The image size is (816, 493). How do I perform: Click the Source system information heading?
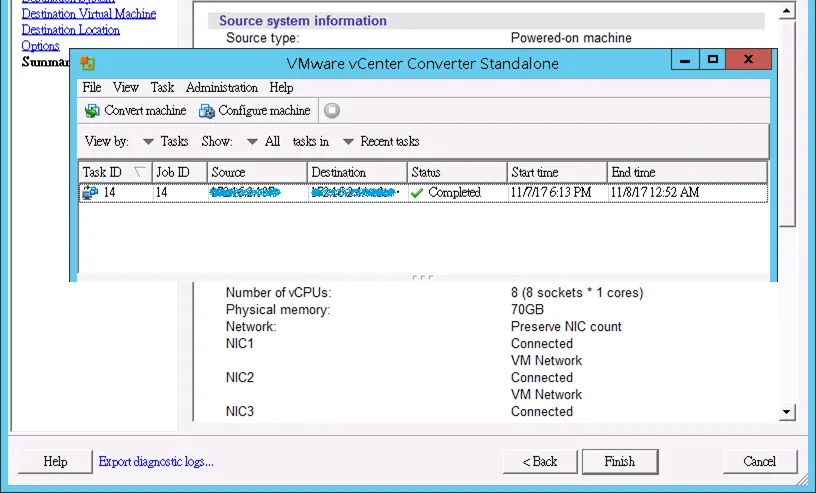(x=303, y=21)
